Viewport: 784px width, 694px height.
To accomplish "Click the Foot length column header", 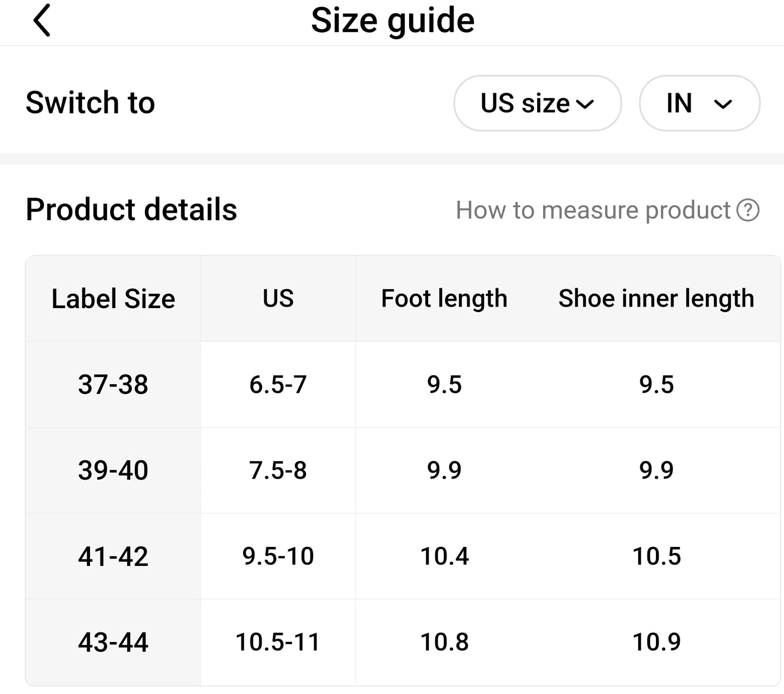I will (x=444, y=298).
